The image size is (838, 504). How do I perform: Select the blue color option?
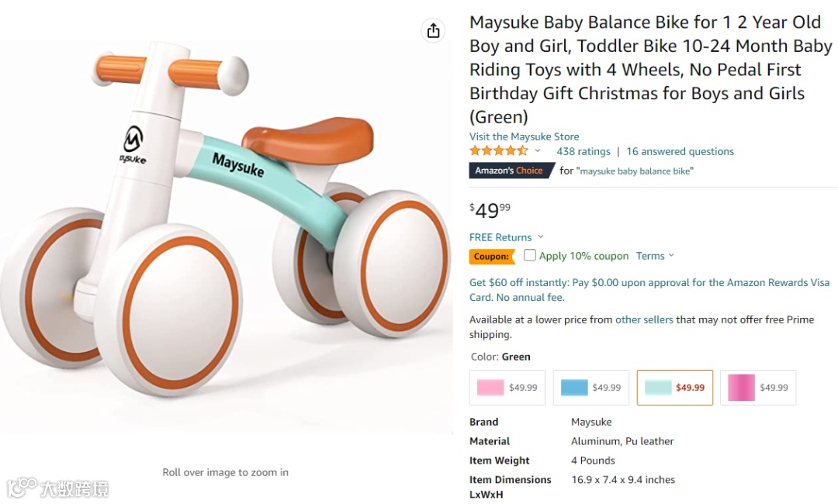click(x=590, y=388)
